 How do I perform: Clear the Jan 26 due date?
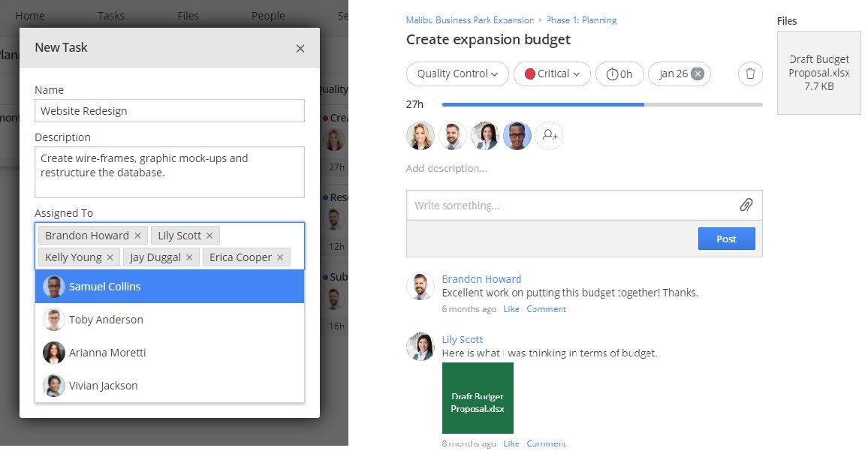pos(698,74)
